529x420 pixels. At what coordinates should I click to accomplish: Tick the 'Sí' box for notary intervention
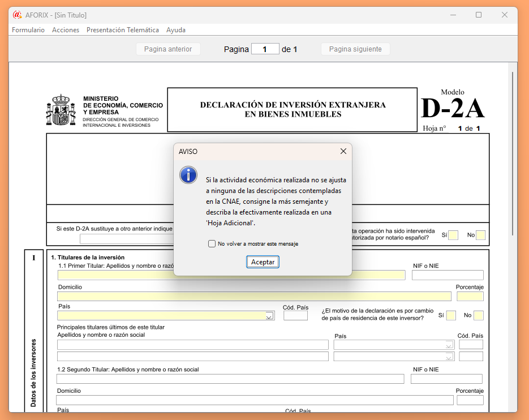pyautogui.click(x=453, y=235)
